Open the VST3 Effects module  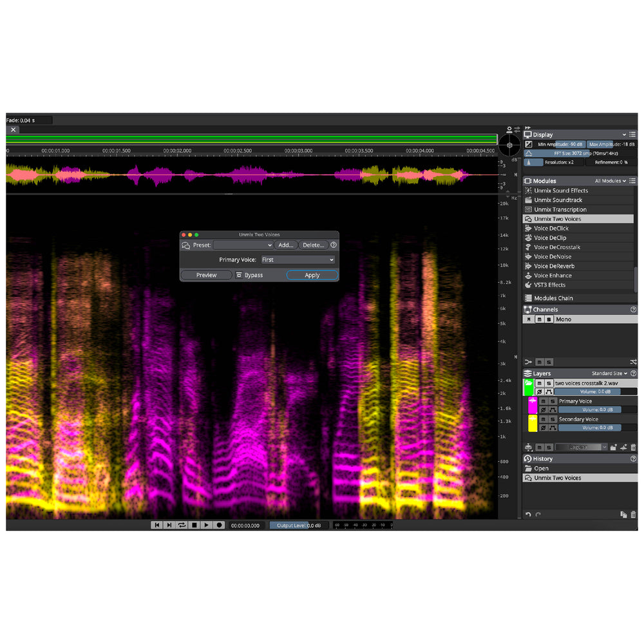point(578,285)
